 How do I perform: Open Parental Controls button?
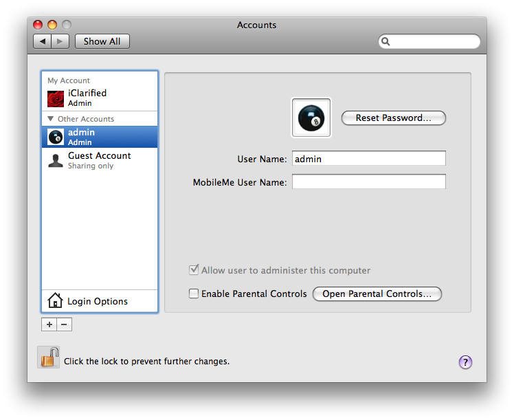point(377,294)
